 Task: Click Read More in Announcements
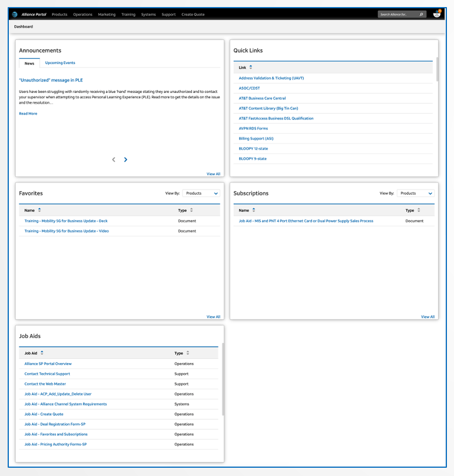tap(28, 114)
